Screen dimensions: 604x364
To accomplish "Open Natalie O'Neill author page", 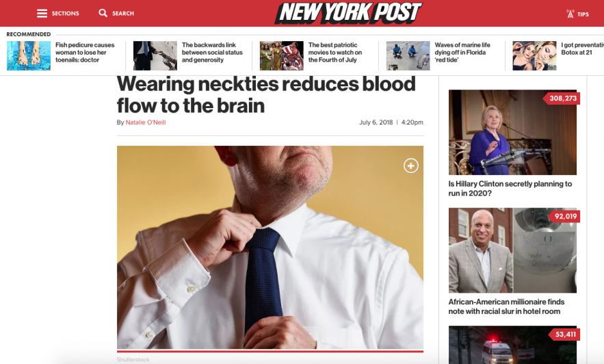I will (146, 122).
